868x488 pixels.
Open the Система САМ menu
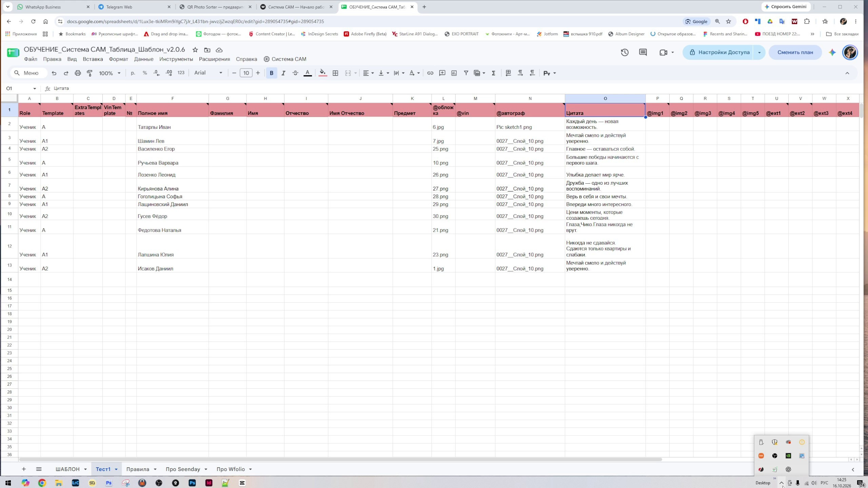tap(285, 59)
